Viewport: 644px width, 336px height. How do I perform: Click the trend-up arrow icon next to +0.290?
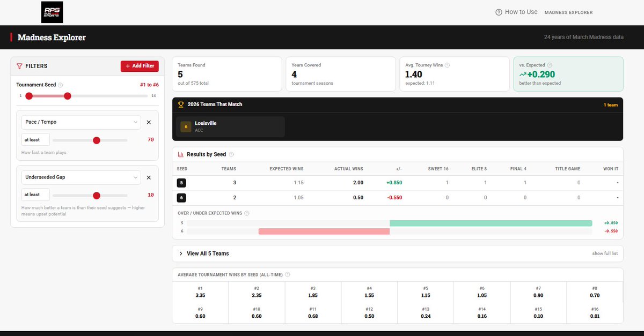522,74
